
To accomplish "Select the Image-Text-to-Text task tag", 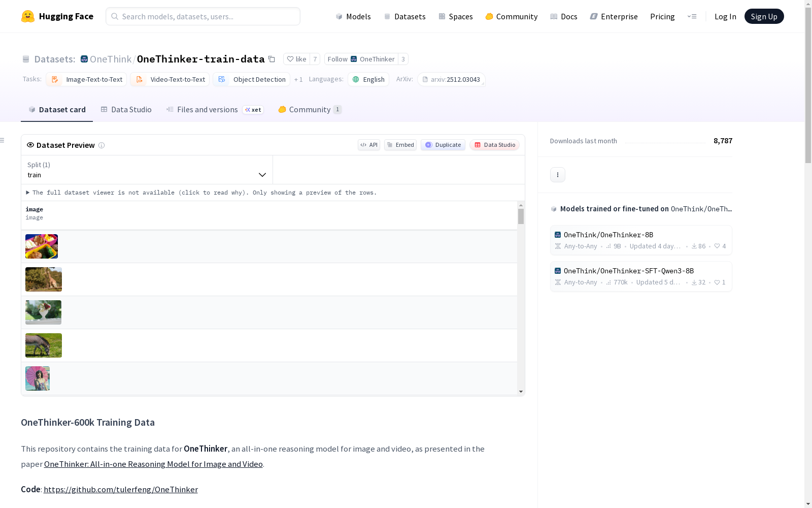I will [86, 79].
